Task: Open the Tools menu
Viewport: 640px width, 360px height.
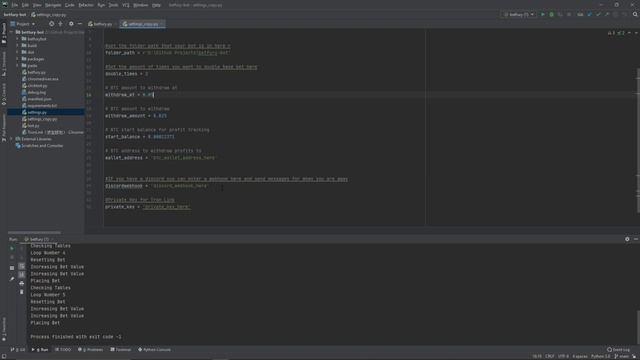Action: pyautogui.click(x=113, y=5)
